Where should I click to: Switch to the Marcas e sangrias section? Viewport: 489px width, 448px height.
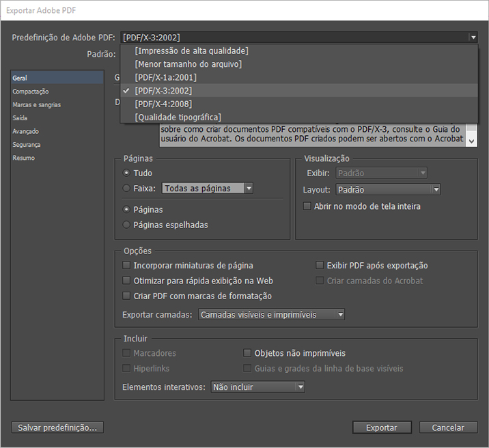pyautogui.click(x=36, y=104)
